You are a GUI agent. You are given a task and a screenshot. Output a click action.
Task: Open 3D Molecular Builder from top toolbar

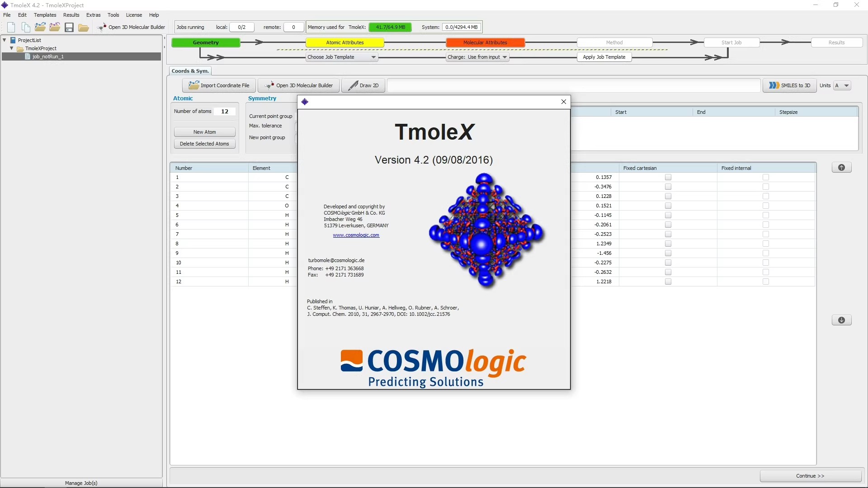click(x=132, y=27)
